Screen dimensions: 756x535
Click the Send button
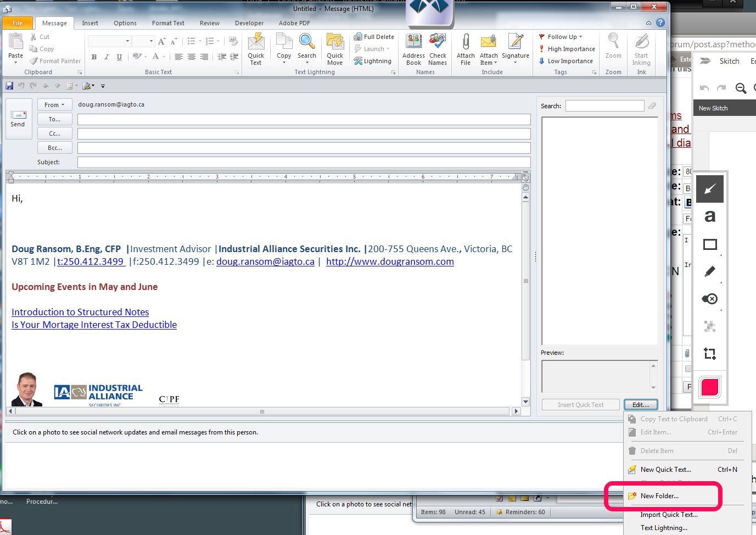(x=18, y=118)
